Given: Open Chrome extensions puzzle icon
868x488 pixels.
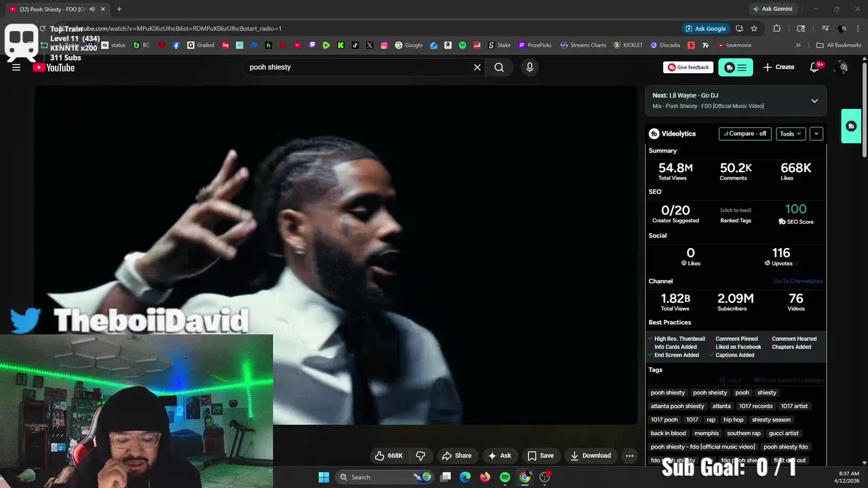Looking at the screenshot, I should click(x=777, y=28).
